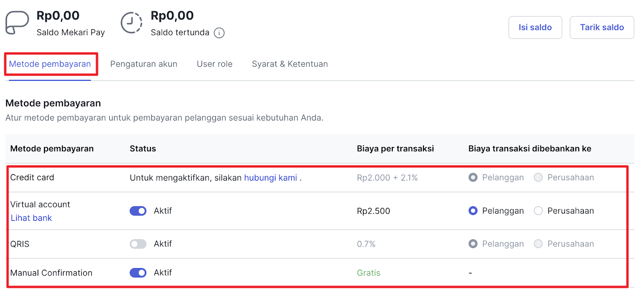
Task: Click the Isi saldo button
Action: 535,27
